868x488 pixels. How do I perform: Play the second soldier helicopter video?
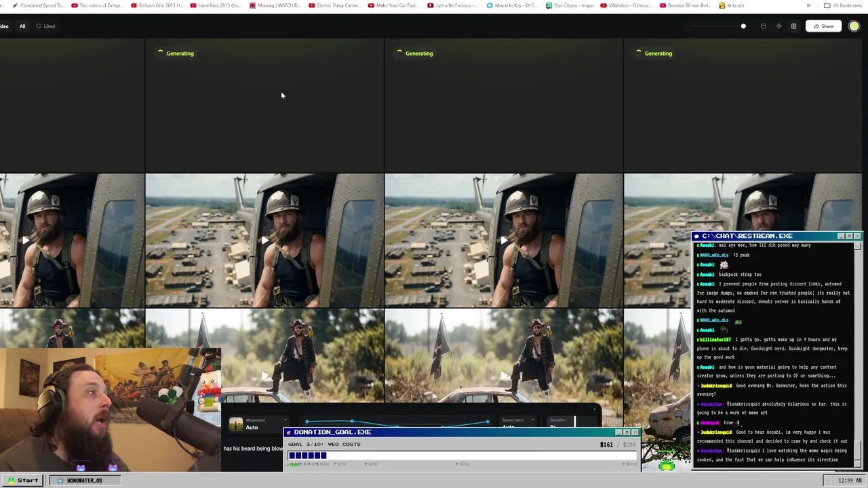point(264,240)
